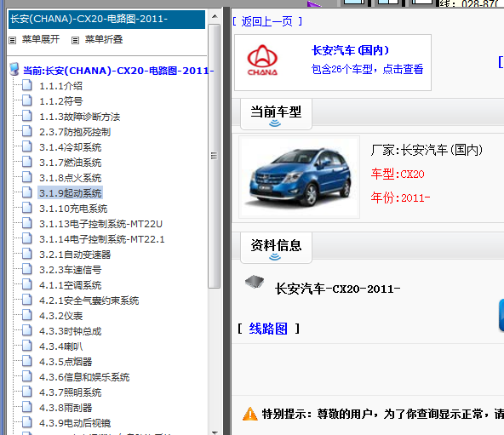Go back via 返回上一页 link

tap(267, 22)
